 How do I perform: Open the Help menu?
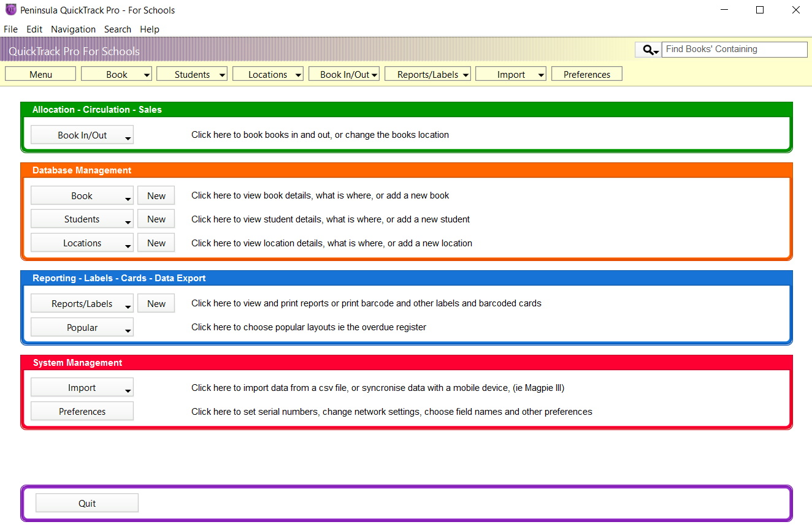pos(150,29)
